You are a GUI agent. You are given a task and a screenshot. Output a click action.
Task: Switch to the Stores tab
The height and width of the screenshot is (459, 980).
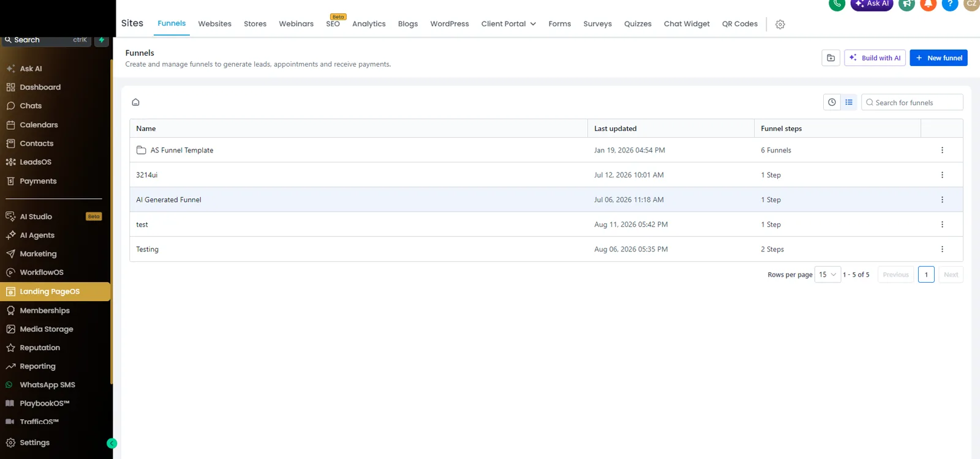coord(255,24)
